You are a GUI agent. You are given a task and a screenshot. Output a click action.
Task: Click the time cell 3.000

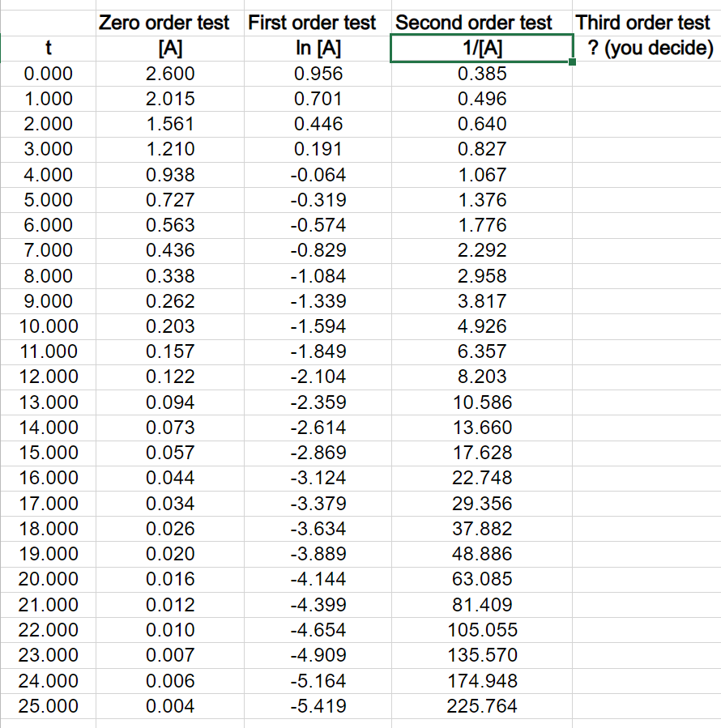(x=49, y=150)
